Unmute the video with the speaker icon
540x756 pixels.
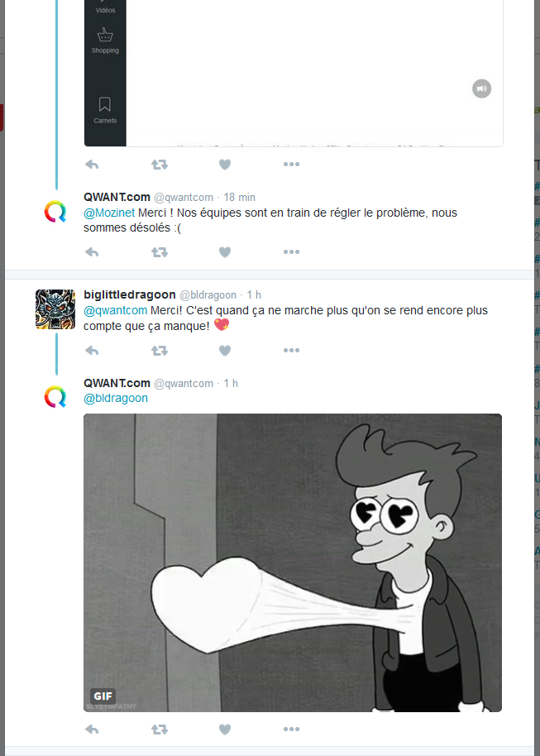[481, 89]
